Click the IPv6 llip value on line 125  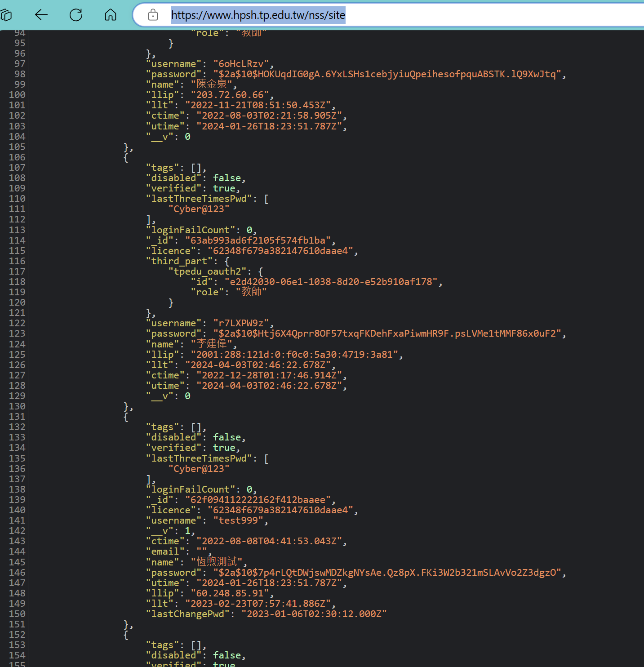click(294, 355)
